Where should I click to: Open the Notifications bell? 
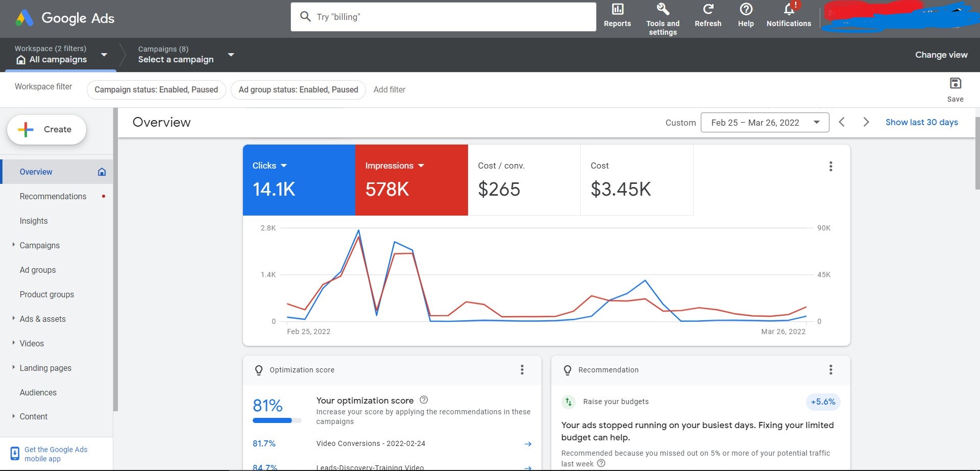tap(789, 10)
